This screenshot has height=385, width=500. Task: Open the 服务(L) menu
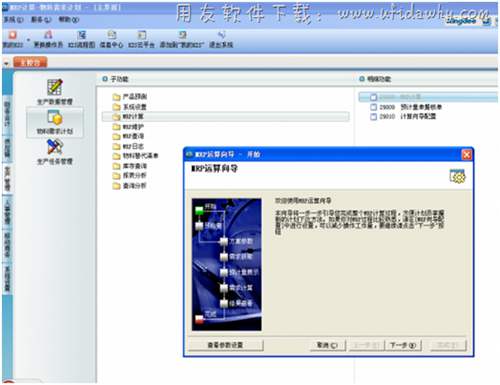tap(41, 20)
